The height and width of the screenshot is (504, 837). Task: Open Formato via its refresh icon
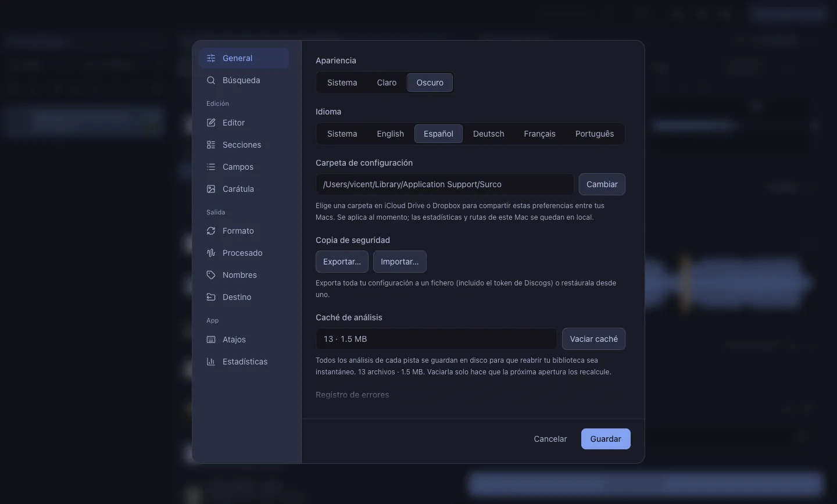pyautogui.click(x=211, y=231)
